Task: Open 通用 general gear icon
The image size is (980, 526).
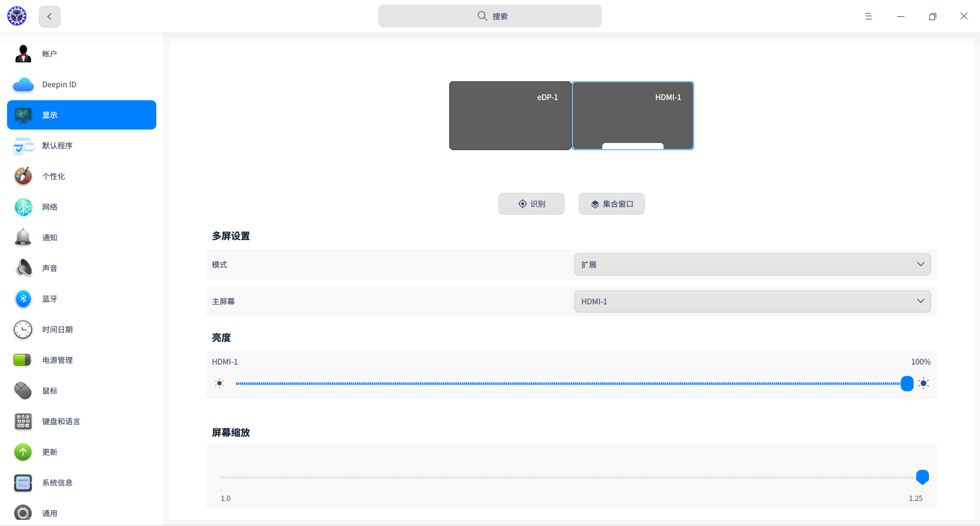Action: tap(23, 513)
